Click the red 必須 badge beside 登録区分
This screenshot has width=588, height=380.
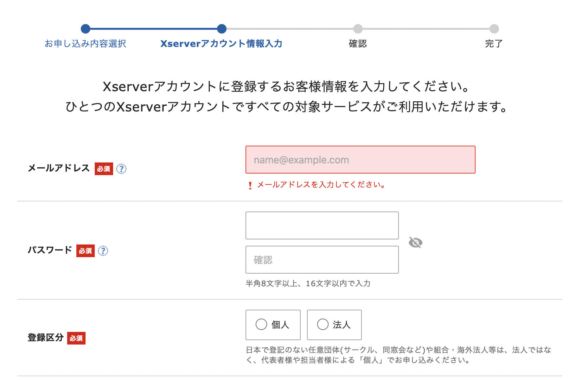pos(76,338)
